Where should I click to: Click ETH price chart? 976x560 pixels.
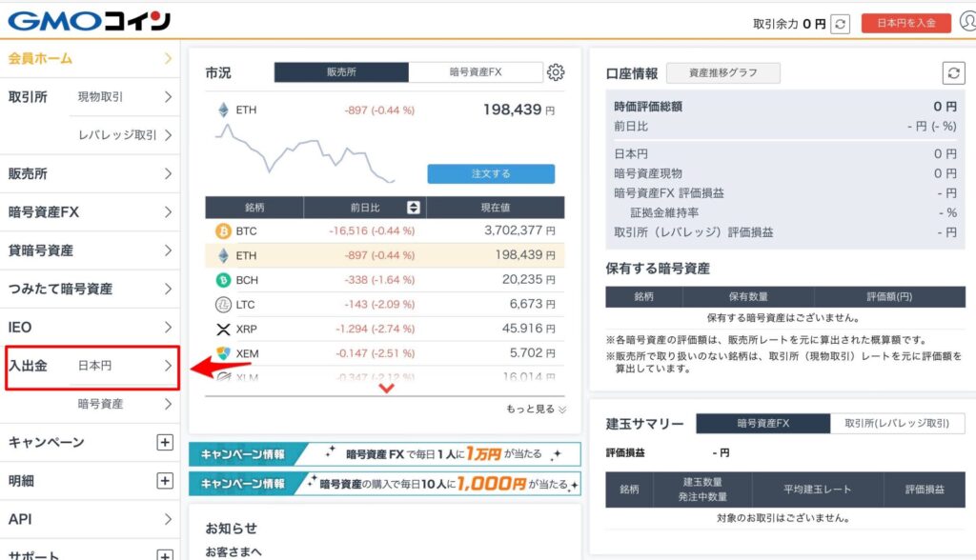coord(304,153)
